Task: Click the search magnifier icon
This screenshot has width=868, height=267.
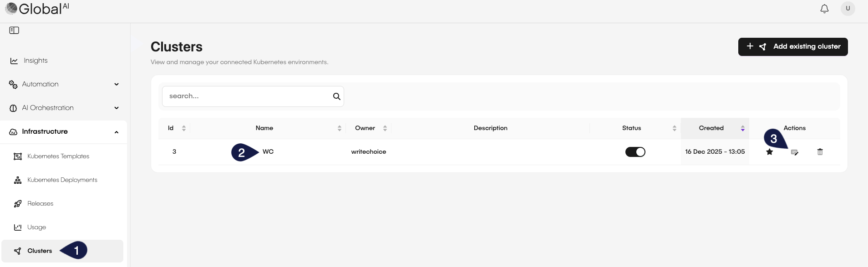Action: (x=336, y=96)
